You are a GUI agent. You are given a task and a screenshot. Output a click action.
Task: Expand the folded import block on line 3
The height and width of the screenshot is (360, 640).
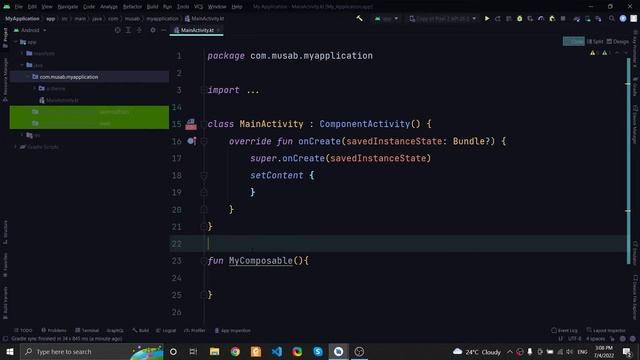point(203,90)
